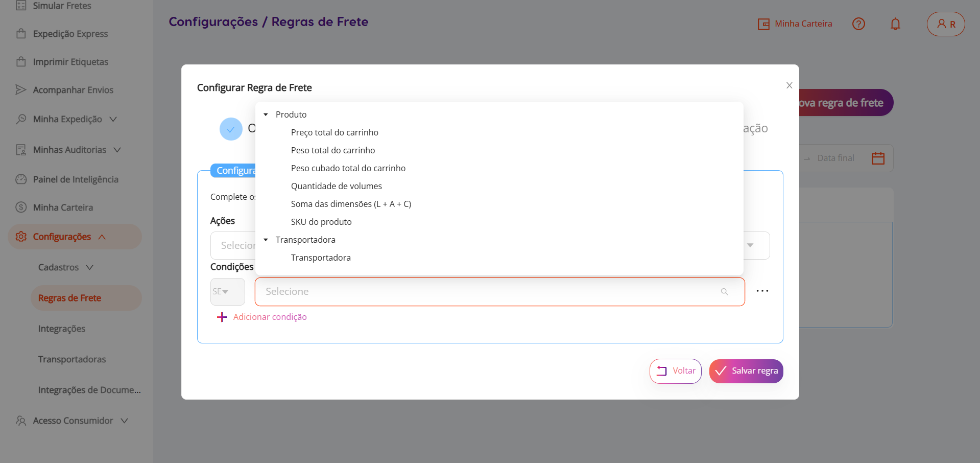Expand the Cadastros submenu in sidebar
This screenshot has width=980, height=463.
65,267
